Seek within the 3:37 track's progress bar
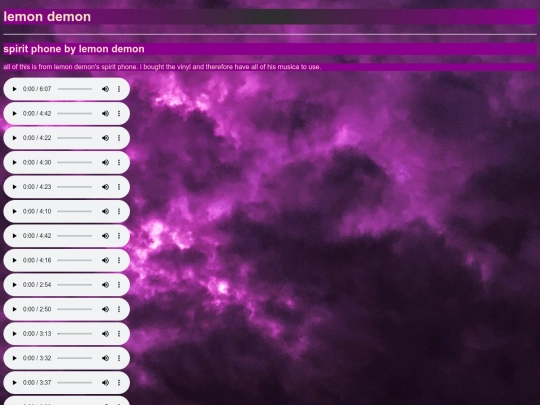The image size is (540, 405). click(x=75, y=382)
